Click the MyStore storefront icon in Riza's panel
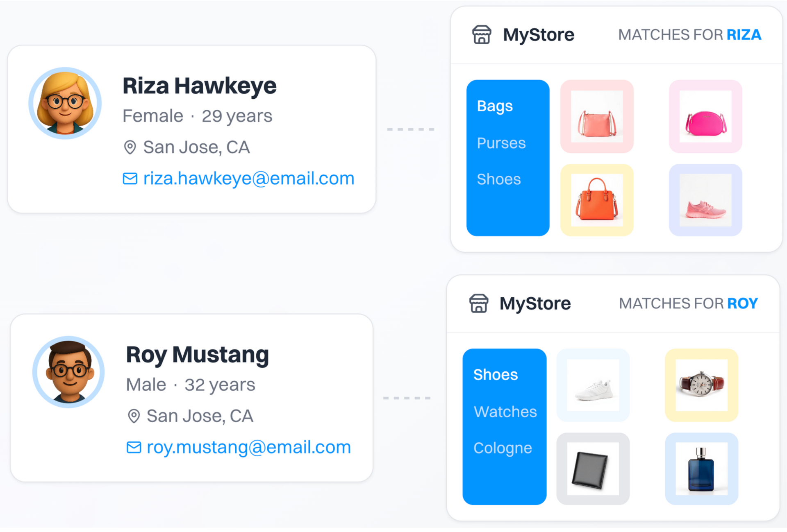The height and width of the screenshot is (532, 787). (x=481, y=35)
